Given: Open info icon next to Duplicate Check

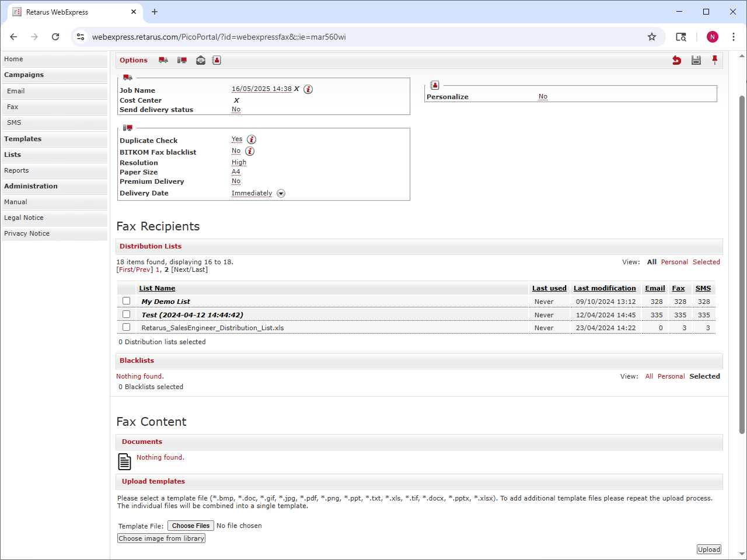Looking at the screenshot, I should (252, 139).
